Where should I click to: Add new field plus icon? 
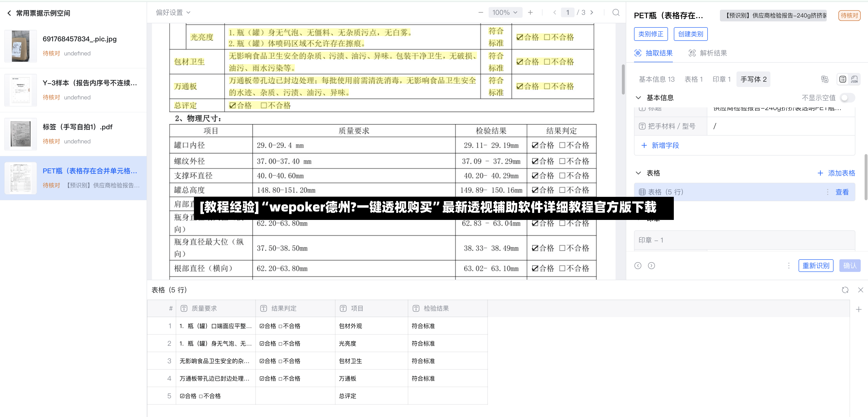point(644,145)
